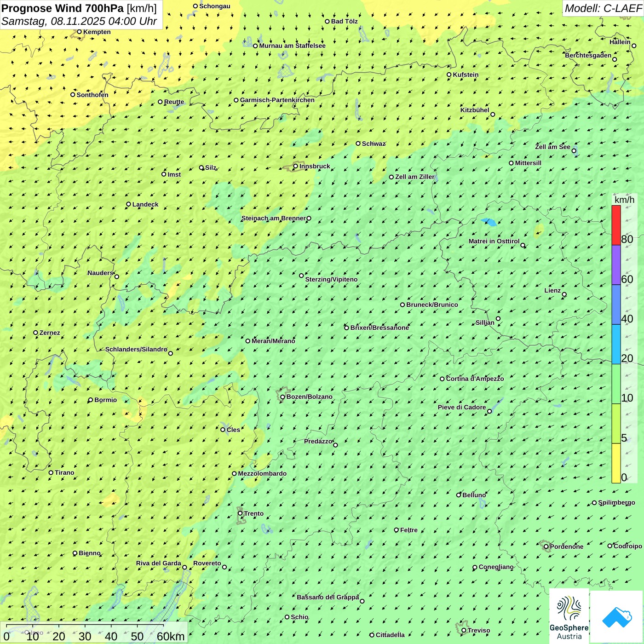Viewport: 644px width, 644px height.
Task: Click the Landeck city marker
Action: [128, 204]
